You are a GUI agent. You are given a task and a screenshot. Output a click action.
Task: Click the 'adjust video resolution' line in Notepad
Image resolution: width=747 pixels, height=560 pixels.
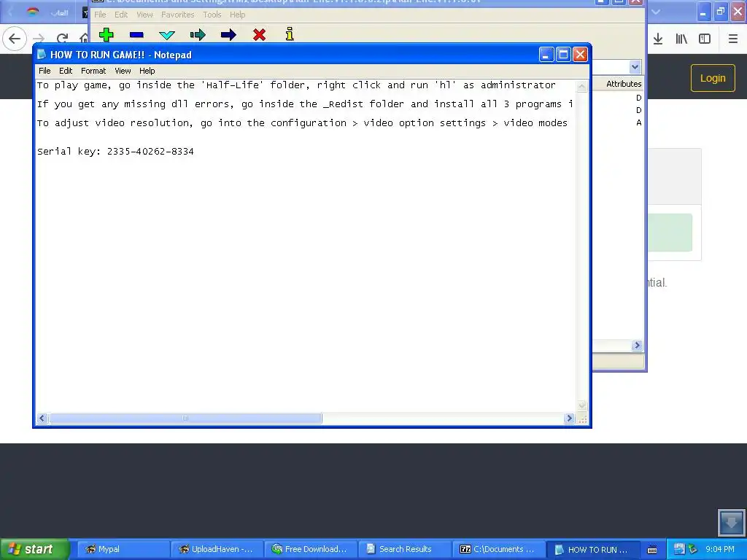(302, 122)
